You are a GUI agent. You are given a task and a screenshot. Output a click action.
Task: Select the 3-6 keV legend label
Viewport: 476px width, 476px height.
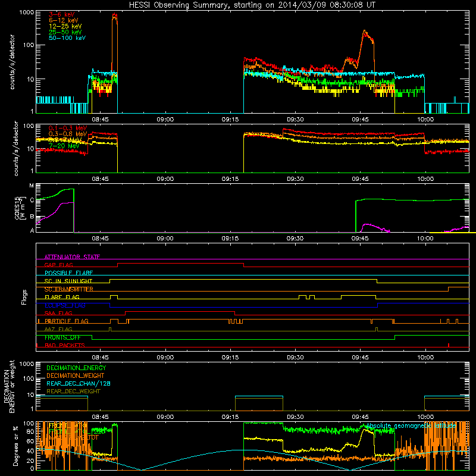(x=61, y=14)
